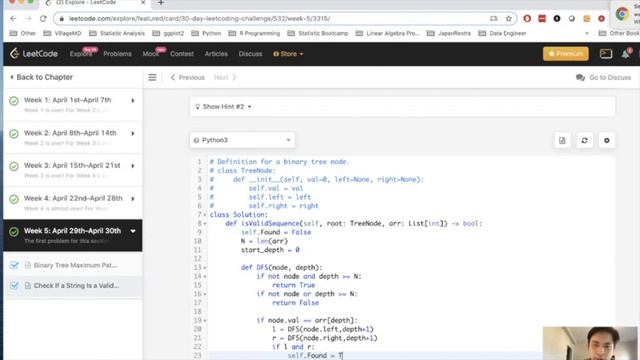Open the Python3 language dropdown
The height and width of the screenshot is (360, 640).
tap(242, 140)
